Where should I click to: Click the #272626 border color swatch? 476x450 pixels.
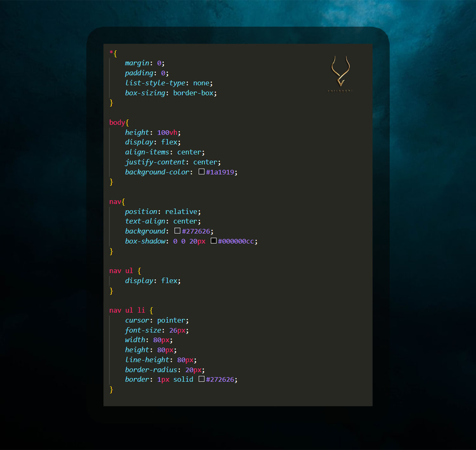click(202, 379)
